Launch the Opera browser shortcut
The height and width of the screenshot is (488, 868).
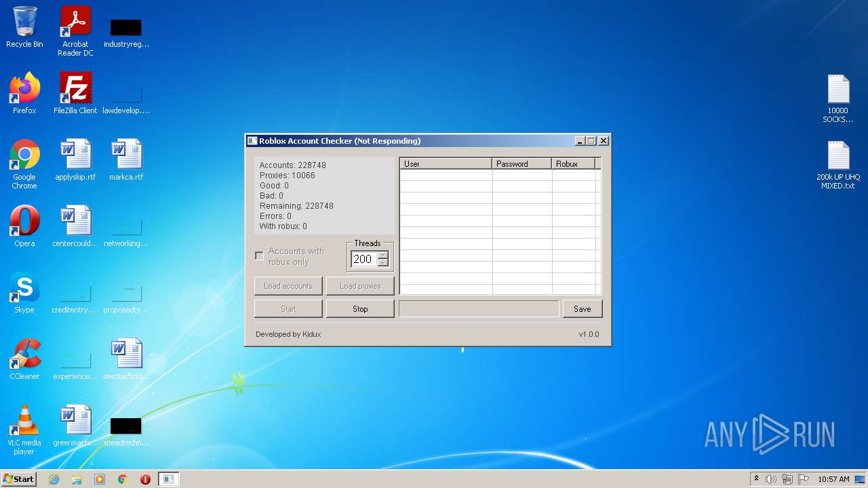(x=24, y=226)
